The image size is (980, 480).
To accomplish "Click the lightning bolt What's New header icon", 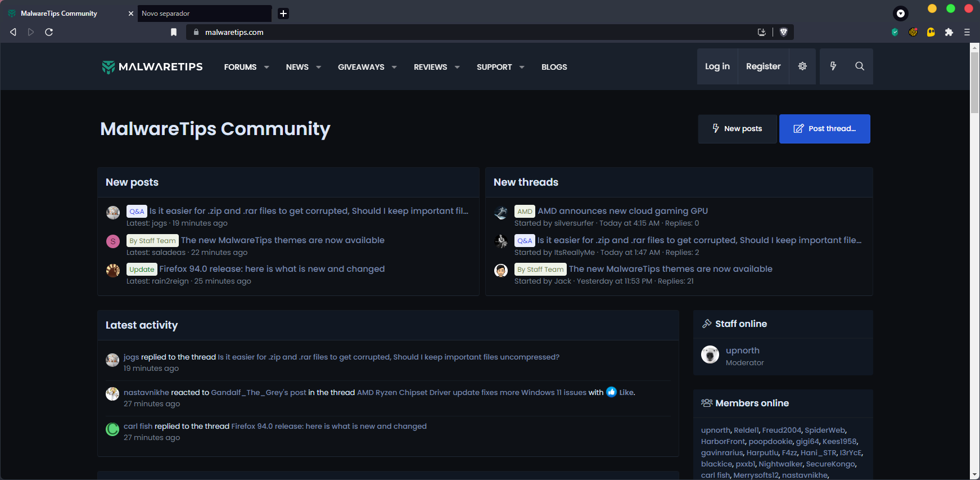I will click(x=833, y=66).
